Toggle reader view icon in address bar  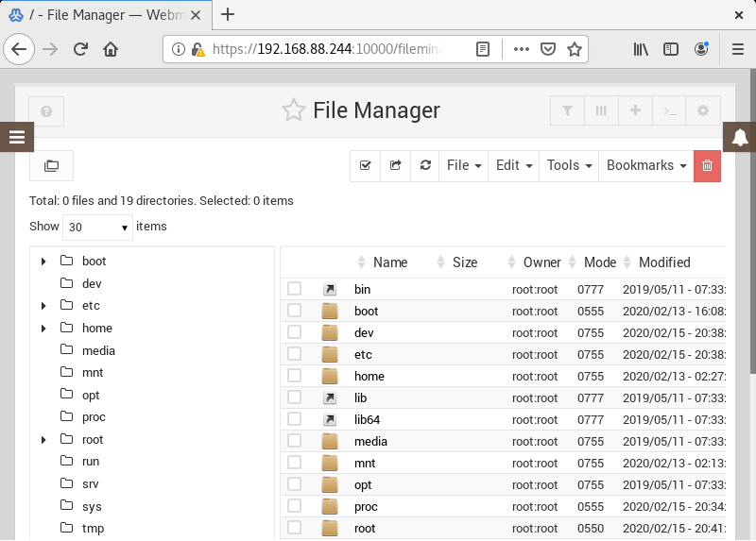[x=483, y=49]
